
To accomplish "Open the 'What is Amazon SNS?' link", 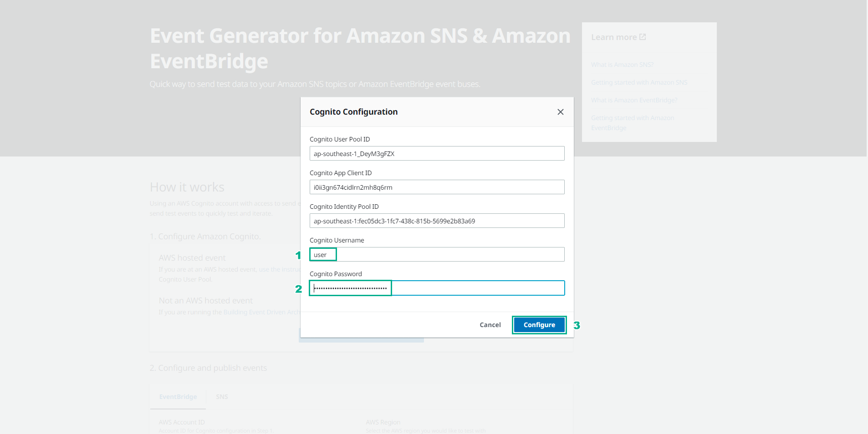I will [x=622, y=65].
